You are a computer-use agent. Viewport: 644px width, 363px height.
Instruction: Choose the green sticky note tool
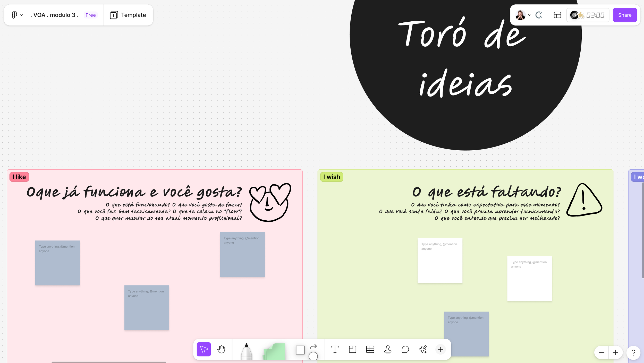275,351
